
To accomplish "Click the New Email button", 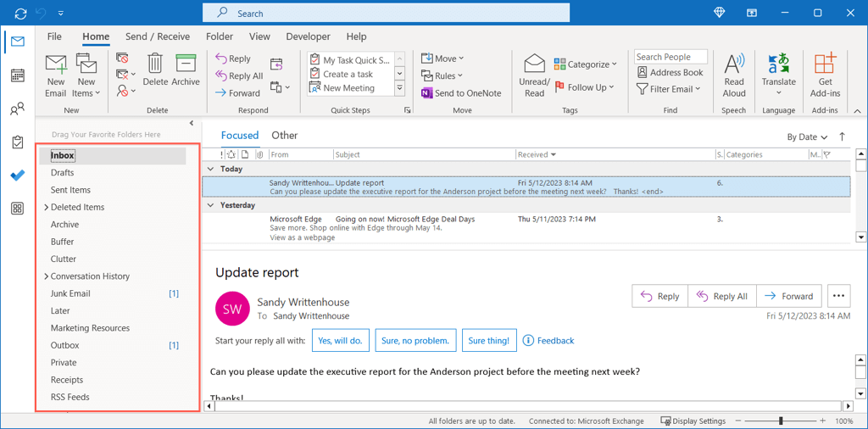I will coord(56,75).
